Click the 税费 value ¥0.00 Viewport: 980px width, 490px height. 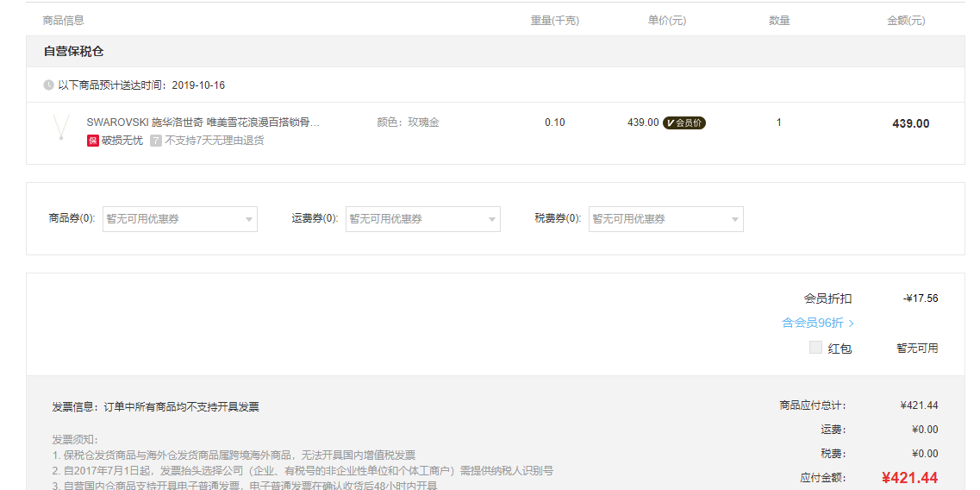[925, 453]
